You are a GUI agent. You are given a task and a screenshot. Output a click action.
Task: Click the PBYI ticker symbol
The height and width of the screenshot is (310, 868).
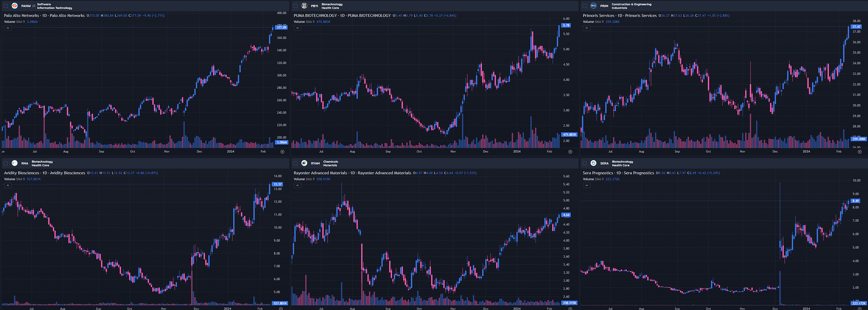315,6
